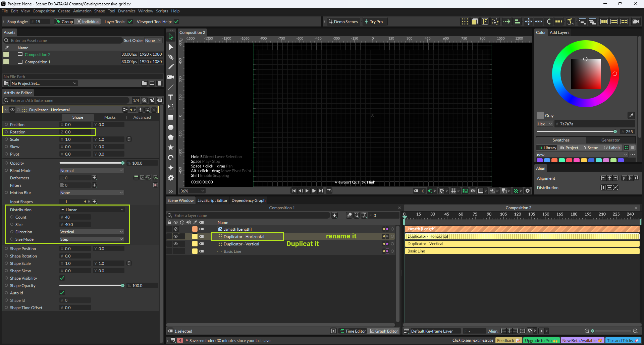Image resolution: width=644 pixels, height=345 pixels.
Task: Select the Ellipse shape tool
Action: click(171, 127)
